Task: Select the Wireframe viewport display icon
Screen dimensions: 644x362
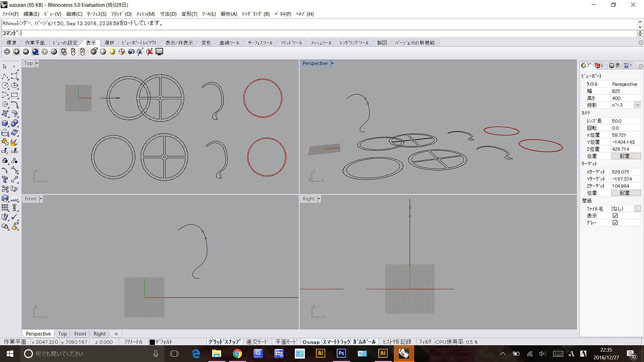Action: coord(7,51)
